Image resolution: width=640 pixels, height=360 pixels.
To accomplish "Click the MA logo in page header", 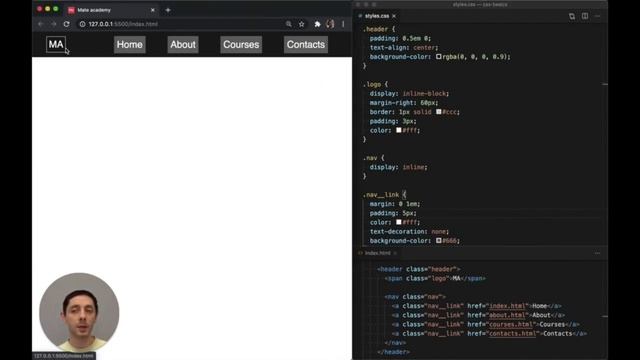I will 56,44.
